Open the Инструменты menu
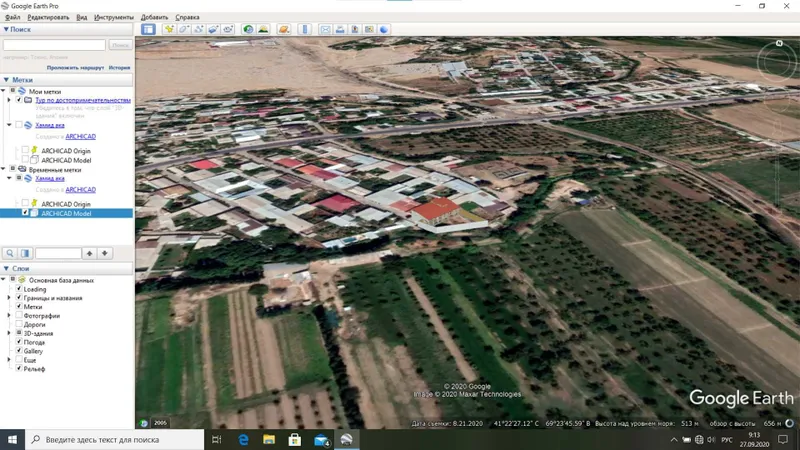800x450 pixels. (114, 17)
